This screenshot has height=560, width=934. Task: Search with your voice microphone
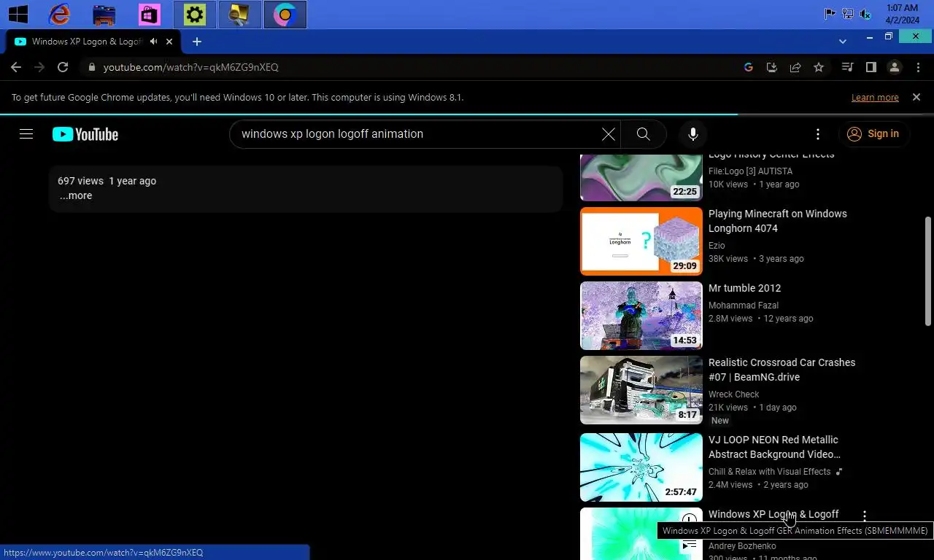click(693, 134)
